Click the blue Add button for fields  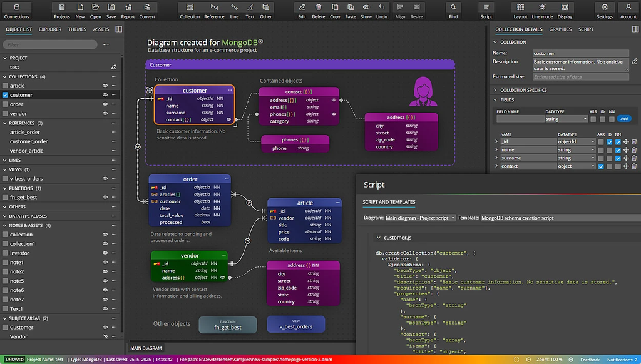[624, 118]
